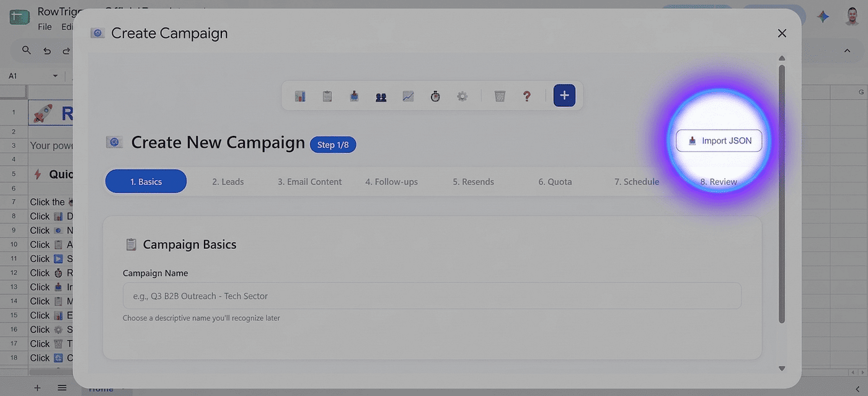868x396 pixels.
Task: Click the Campaign Name input field
Action: [432, 296]
